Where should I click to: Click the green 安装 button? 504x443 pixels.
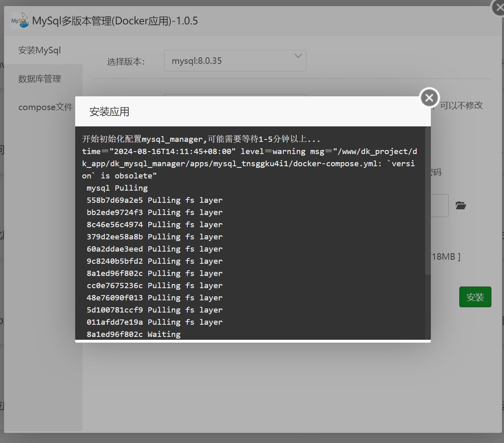pos(475,297)
